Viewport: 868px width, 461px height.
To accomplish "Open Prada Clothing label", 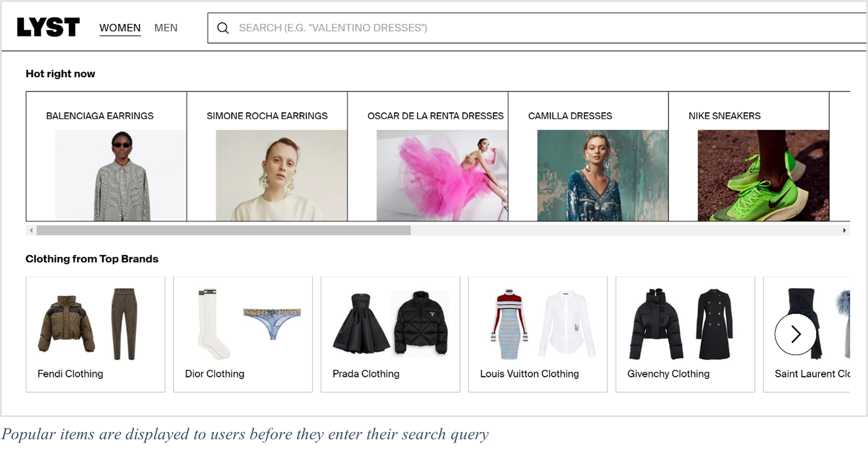I will pyautogui.click(x=366, y=374).
